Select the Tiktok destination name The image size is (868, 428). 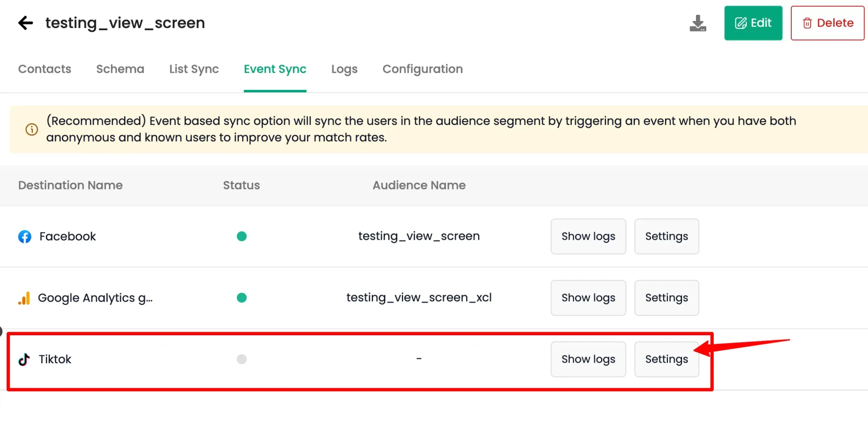coord(55,359)
